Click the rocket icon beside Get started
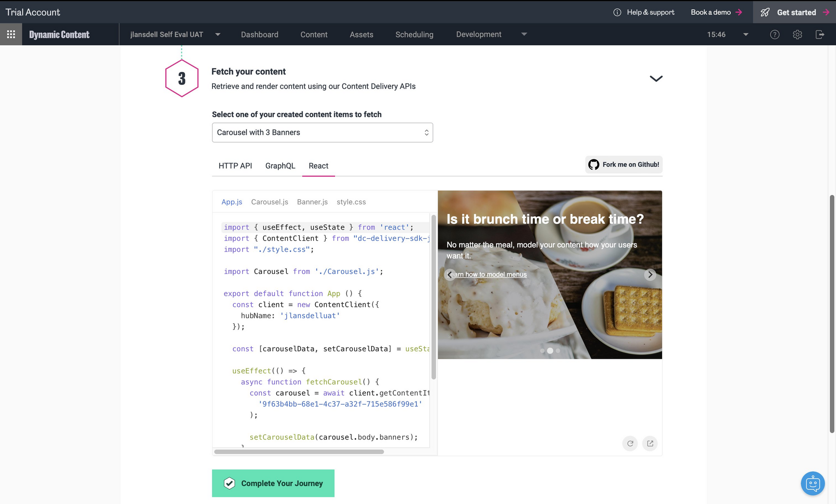The width and height of the screenshot is (836, 504). tap(765, 12)
